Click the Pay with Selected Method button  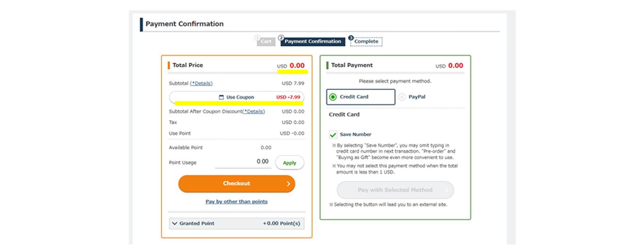pyautogui.click(x=395, y=190)
